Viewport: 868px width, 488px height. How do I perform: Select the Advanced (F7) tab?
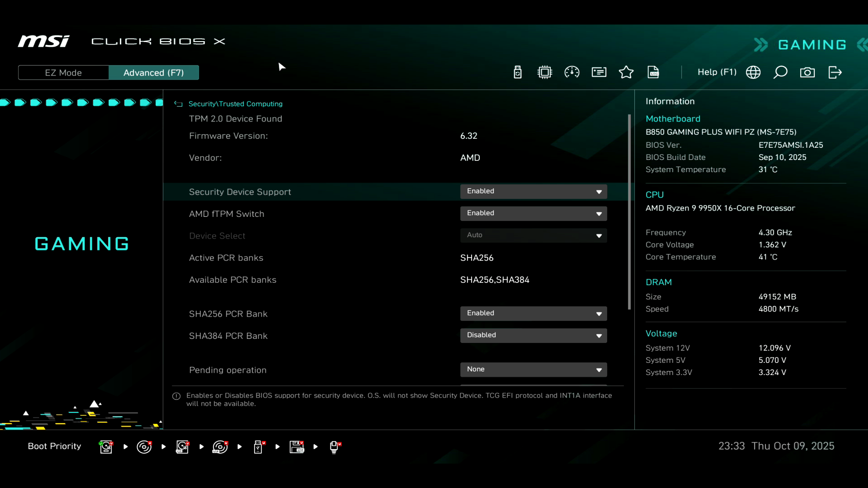(x=154, y=73)
